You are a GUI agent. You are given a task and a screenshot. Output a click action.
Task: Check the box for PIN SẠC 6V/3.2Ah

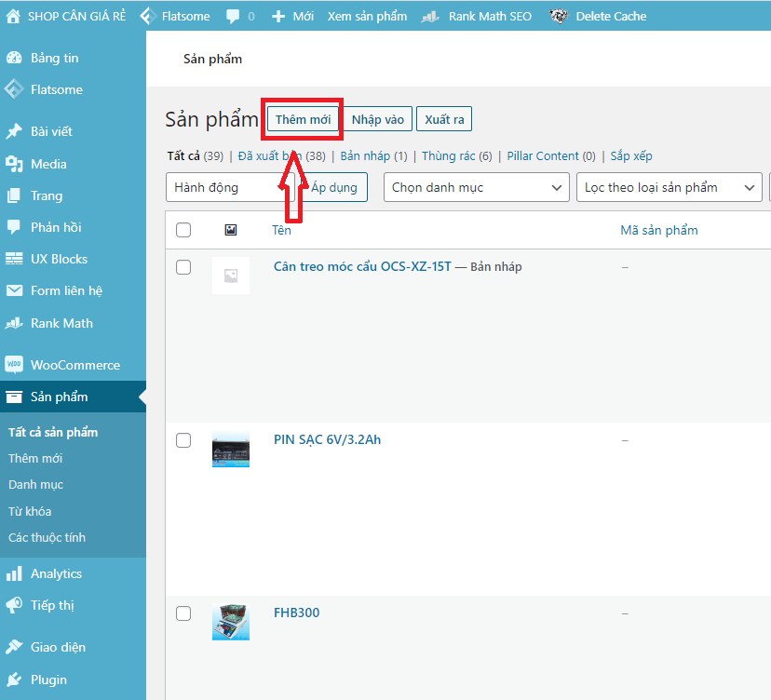tap(183, 440)
